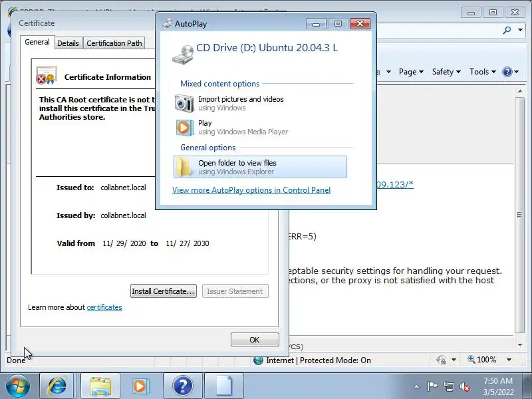This screenshot has width=532, height=399.
Task: Open Windows Media Player from the taskbar
Action: pos(140,386)
